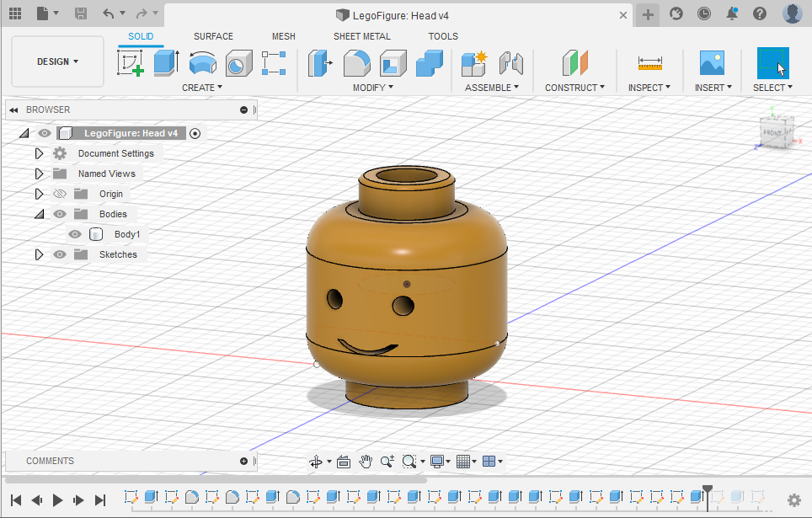Click the Measure tool icon
Screen dimensions: 812x518
(650, 63)
